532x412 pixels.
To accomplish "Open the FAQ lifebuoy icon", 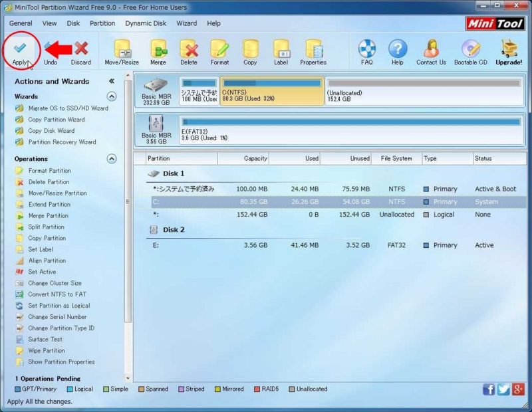I will point(367,49).
